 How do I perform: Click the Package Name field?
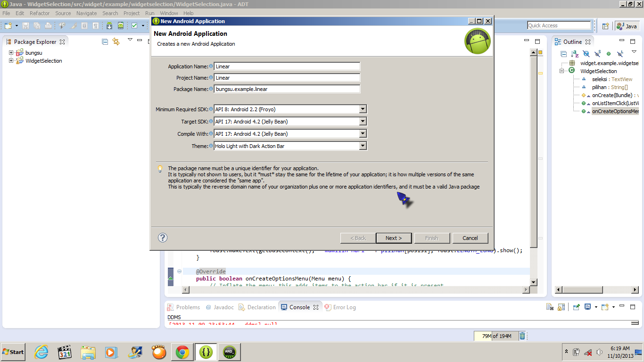(287, 89)
